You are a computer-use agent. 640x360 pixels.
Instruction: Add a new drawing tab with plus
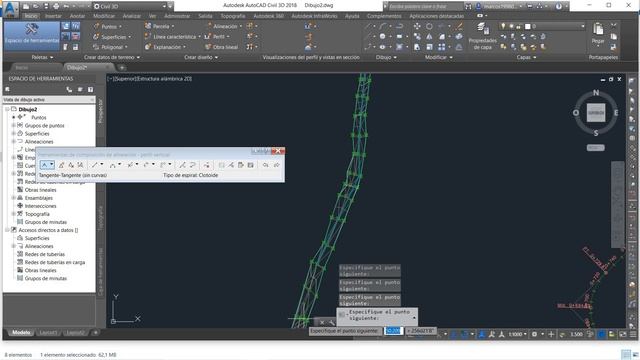point(122,67)
